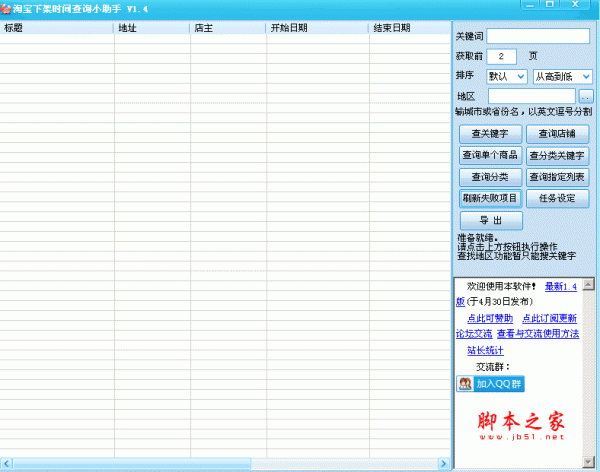Open the 最新1.4版 link
This screenshot has width=600, height=472.
[x=561, y=286]
